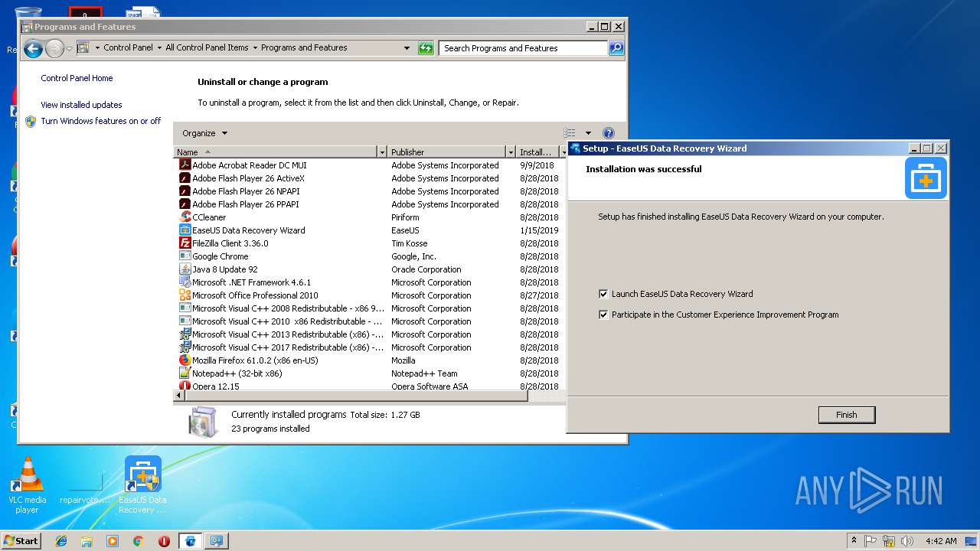Click the Action Center flag tray icon

(x=871, y=540)
